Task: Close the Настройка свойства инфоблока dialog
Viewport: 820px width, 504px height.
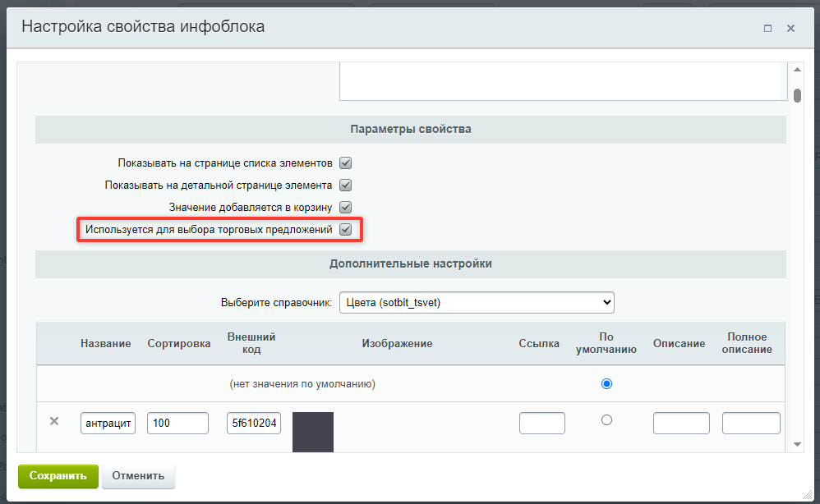Action: click(790, 28)
